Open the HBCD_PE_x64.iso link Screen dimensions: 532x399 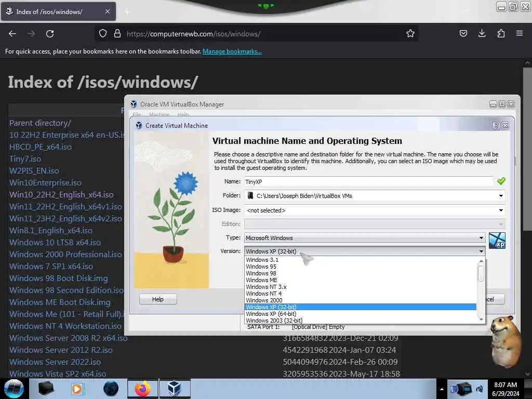(x=41, y=147)
